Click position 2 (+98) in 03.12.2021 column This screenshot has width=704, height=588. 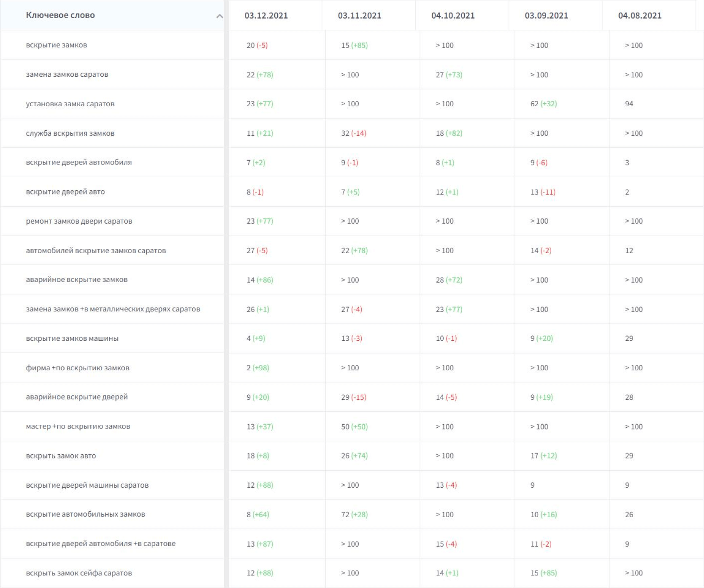pos(257,368)
